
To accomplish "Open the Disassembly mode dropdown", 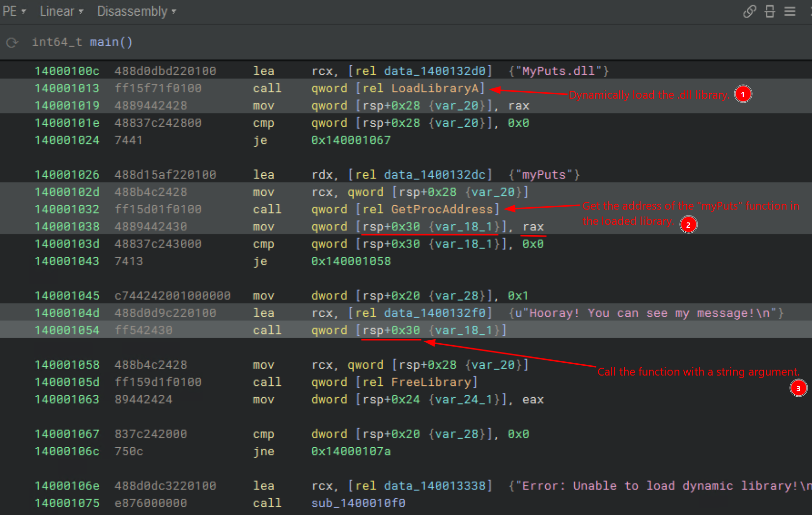I will 136,11.
